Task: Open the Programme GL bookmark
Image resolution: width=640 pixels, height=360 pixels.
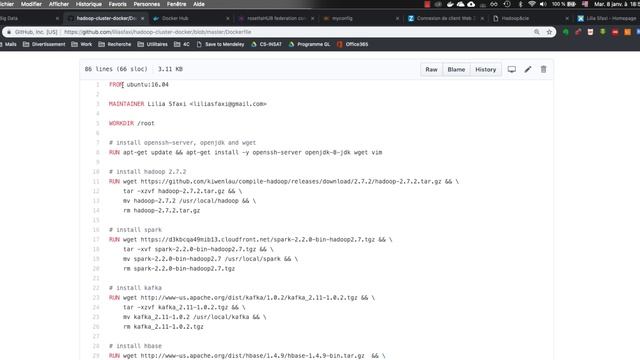Action: click(309, 44)
